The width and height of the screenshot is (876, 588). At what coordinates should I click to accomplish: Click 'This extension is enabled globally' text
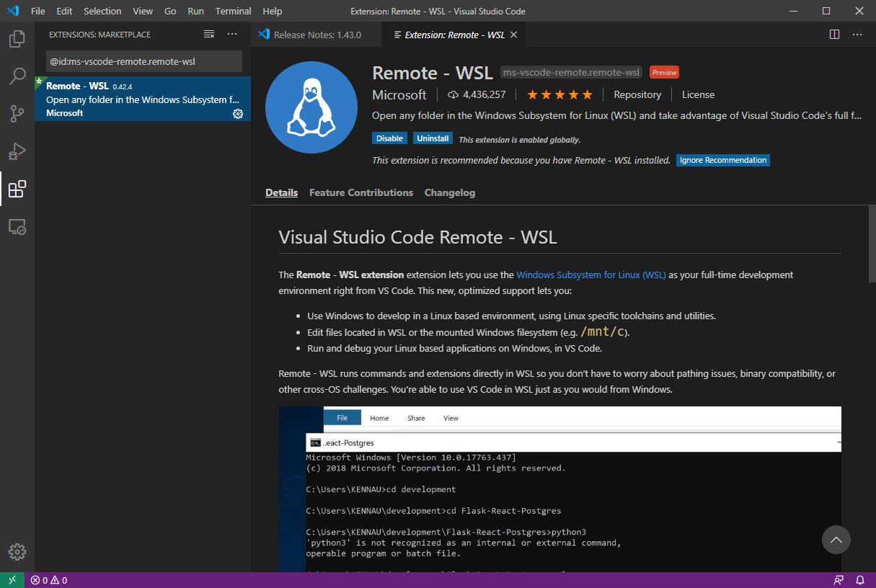(519, 140)
